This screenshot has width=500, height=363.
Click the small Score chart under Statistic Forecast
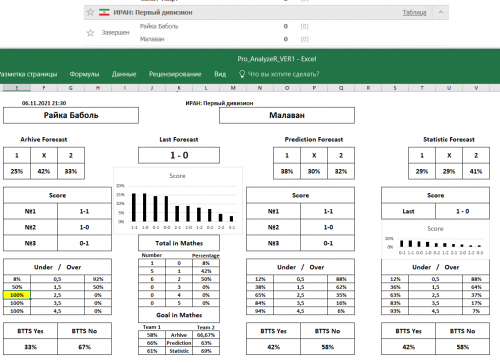point(435,239)
